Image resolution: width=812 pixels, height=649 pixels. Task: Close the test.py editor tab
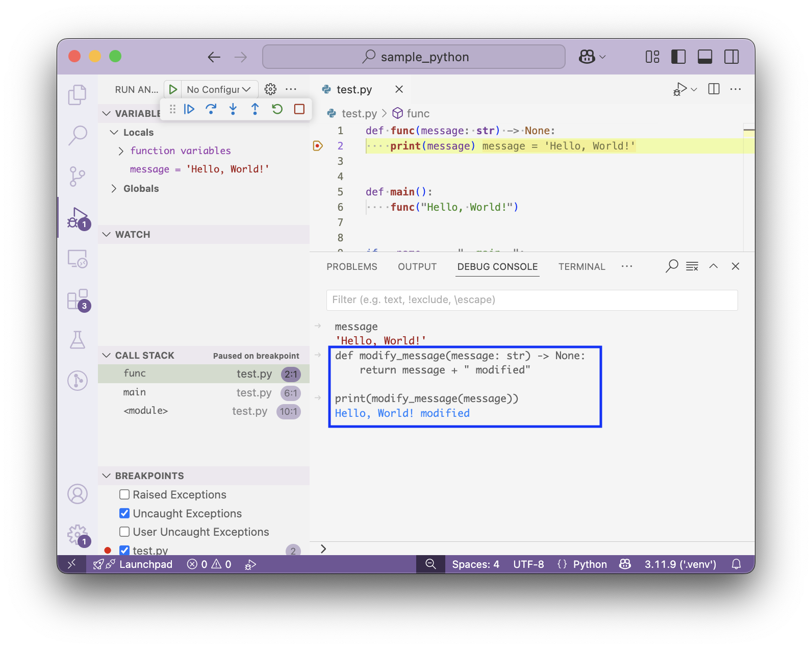pos(399,89)
